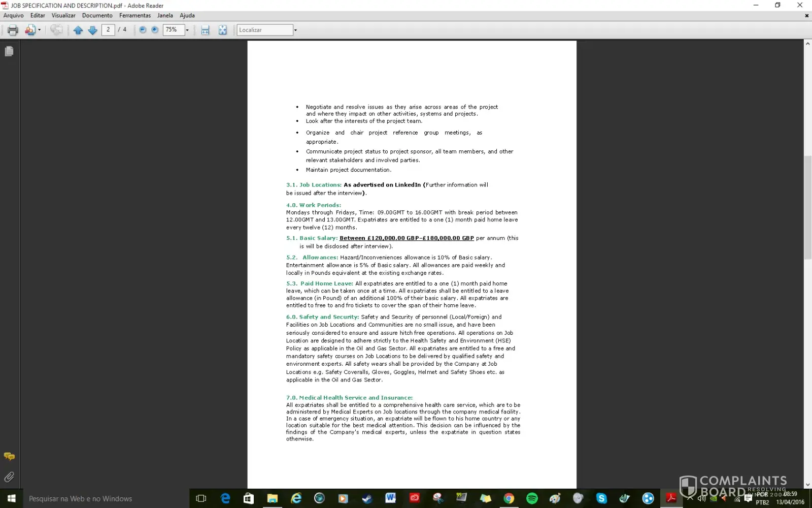Click the bullet 'Maintain project documentation.'
This screenshot has width=812, height=508.
[349, 170]
